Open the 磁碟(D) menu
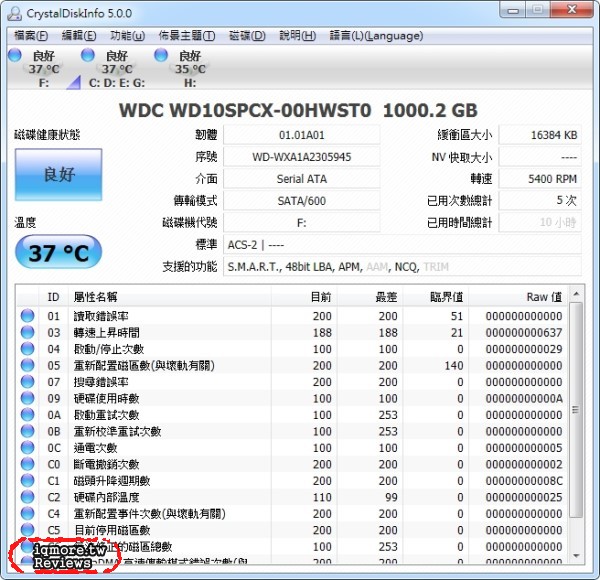Image resolution: width=600 pixels, height=580 pixels. coord(247,36)
